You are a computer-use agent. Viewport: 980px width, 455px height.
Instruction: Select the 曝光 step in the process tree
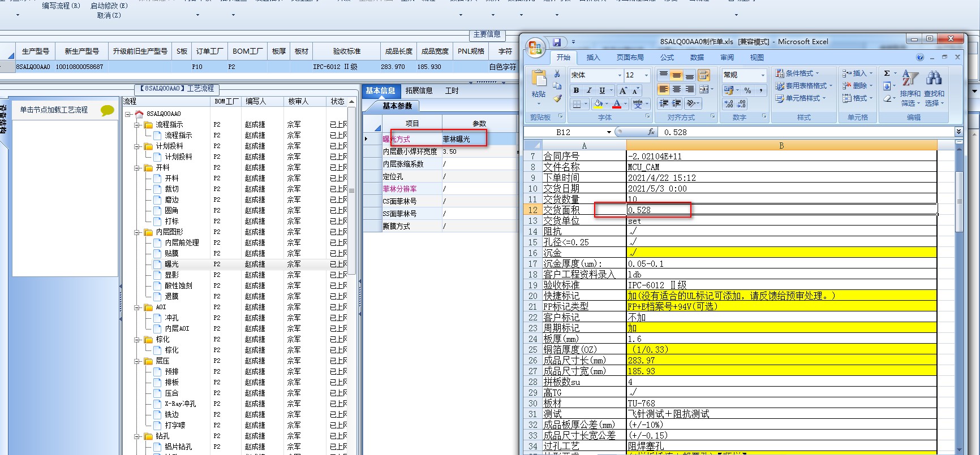click(171, 264)
